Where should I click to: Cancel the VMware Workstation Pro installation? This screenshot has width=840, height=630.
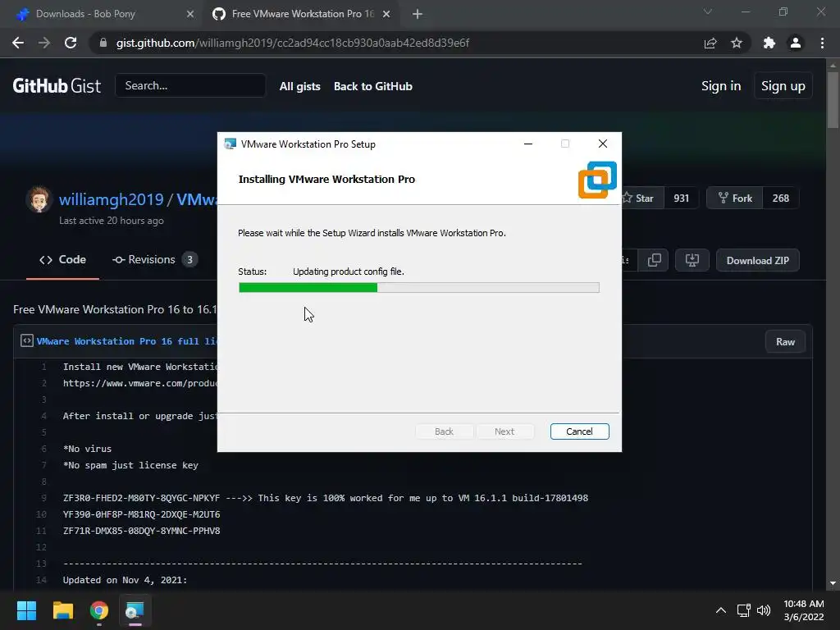(579, 431)
